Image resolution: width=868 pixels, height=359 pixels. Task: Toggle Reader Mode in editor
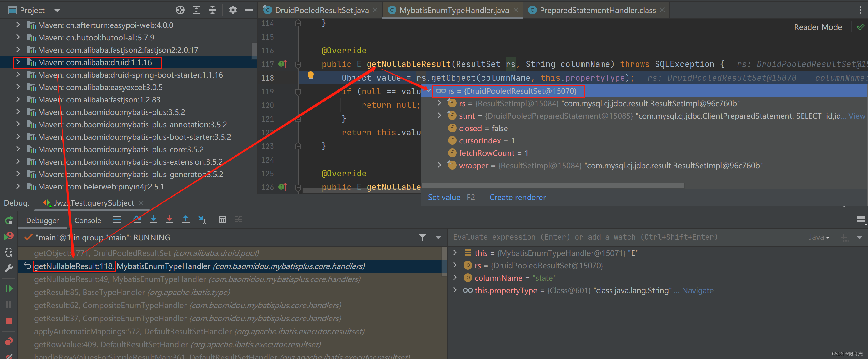(817, 27)
